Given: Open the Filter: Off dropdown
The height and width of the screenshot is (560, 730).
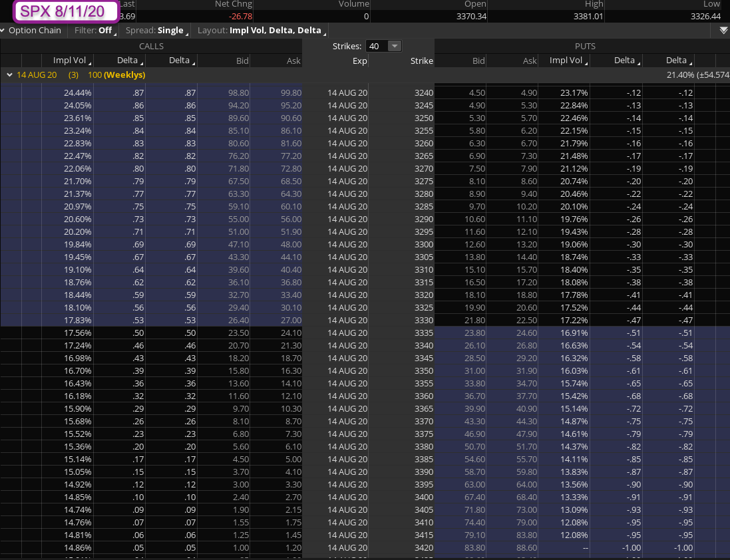Looking at the screenshot, I should pyautogui.click(x=96, y=31).
